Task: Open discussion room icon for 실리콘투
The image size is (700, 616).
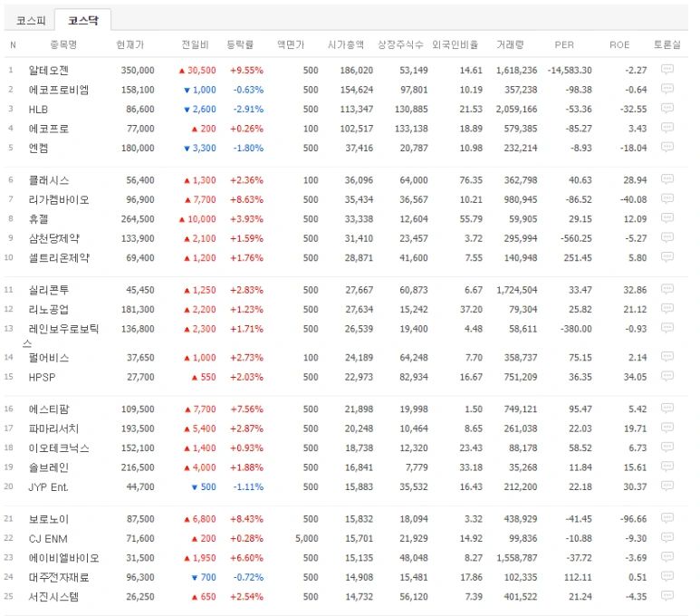Action: click(x=667, y=290)
